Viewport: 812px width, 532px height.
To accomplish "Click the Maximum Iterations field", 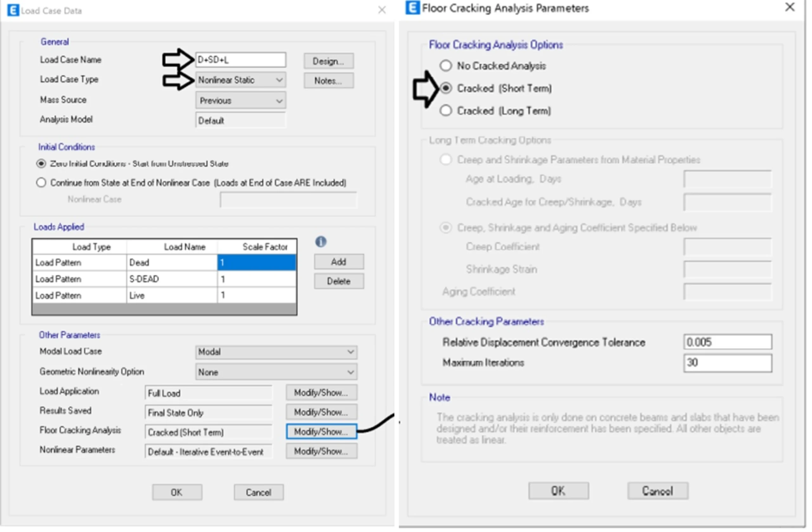I will point(727,363).
